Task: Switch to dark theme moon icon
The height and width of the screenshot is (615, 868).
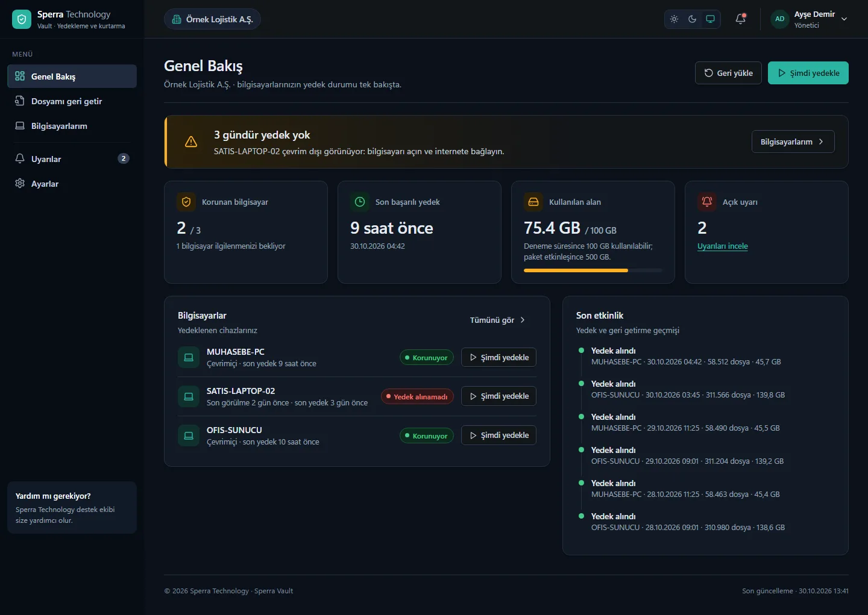Action: (x=692, y=19)
